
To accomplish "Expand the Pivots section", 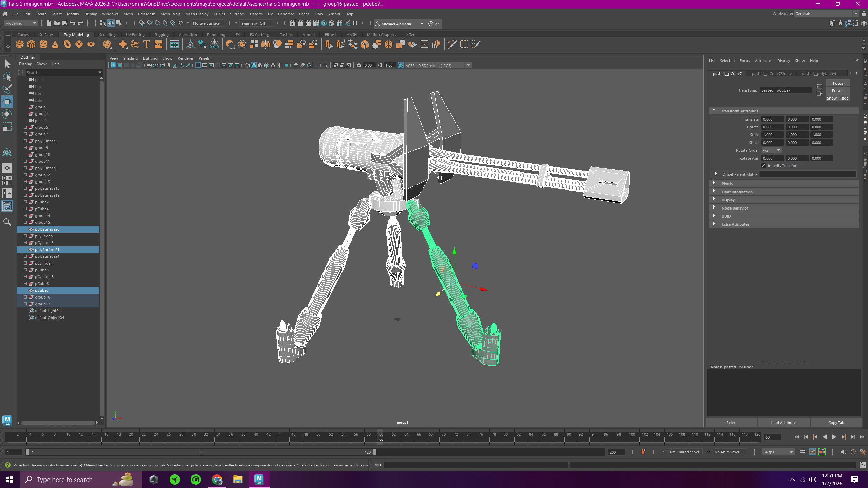I will [x=727, y=184].
